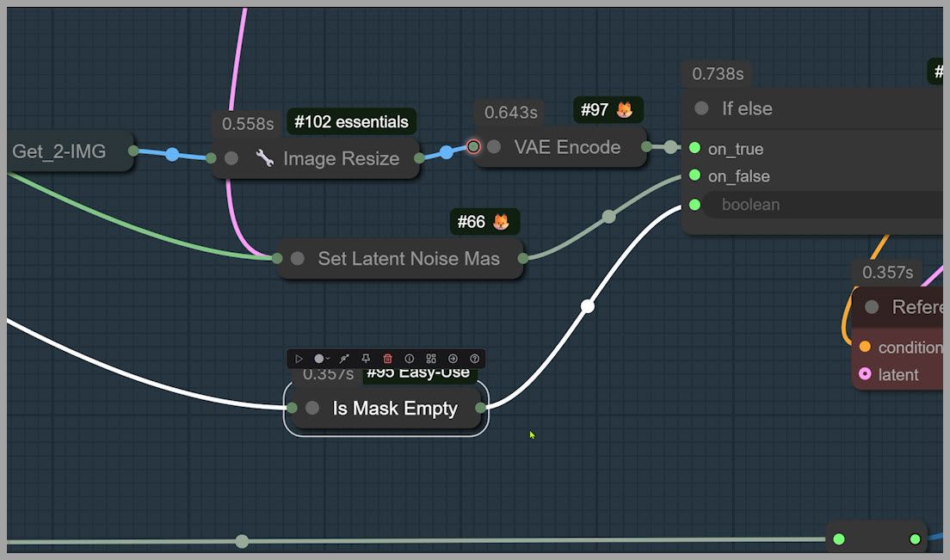The image size is (950, 560).
Task: Toggle collapse dot on Is Mask Empty node
Action: pyautogui.click(x=312, y=409)
